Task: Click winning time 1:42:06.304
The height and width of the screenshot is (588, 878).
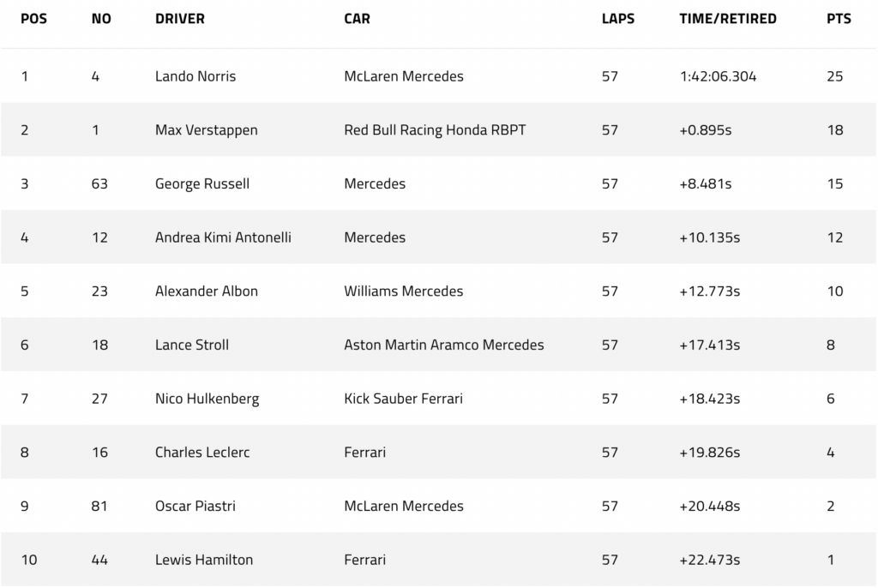Action: (x=718, y=76)
